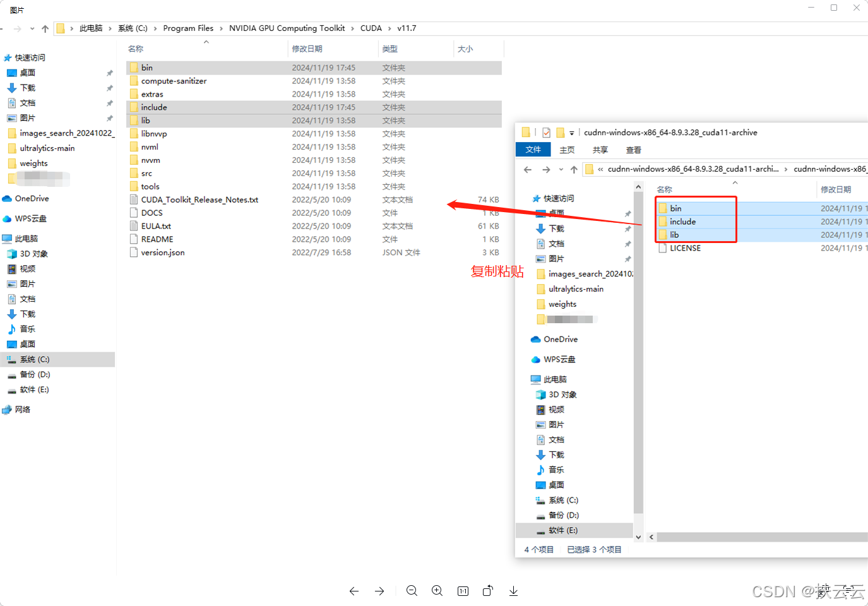Open 备份 (D:) drive in left sidebar
This screenshot has width=868, height=606.
[x=35, y=374]
